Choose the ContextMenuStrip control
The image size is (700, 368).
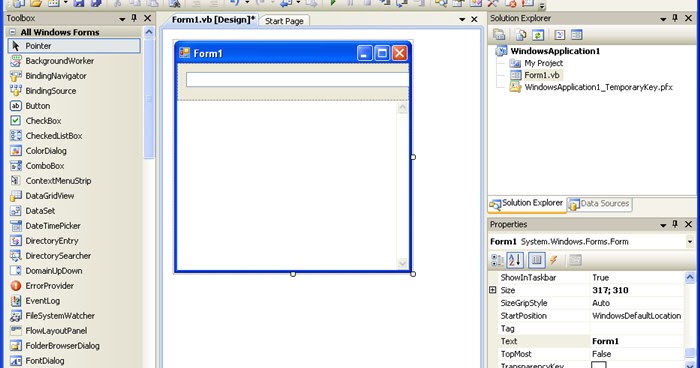74,180
